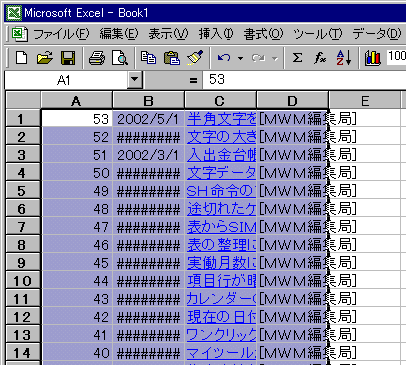The height and width of the screenshot is (365, 406).
Task: Follow the 実働月数 hyperlink in row 9
Action: 221,263
